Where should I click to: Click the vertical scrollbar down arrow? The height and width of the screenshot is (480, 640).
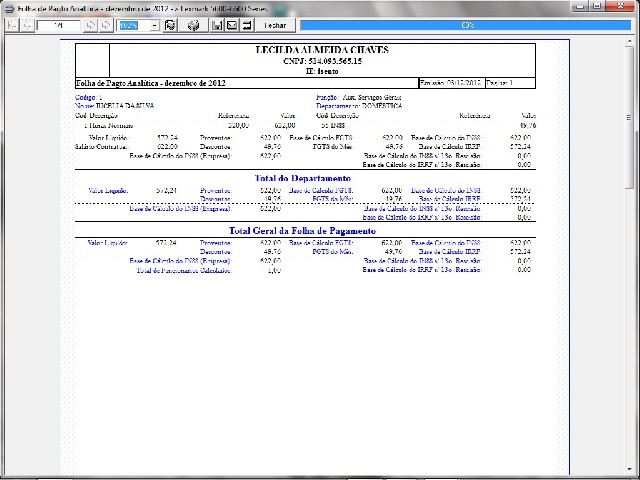click(629, 470)
